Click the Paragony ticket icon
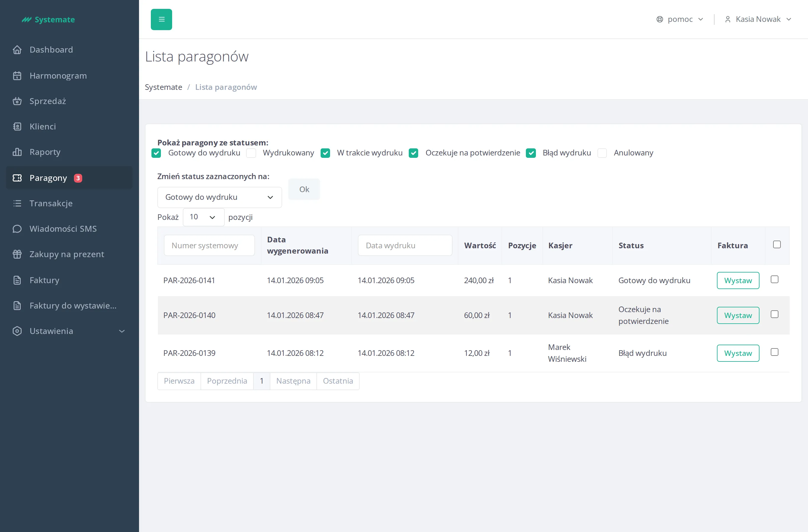808x532 pixels. pos(17,178)
